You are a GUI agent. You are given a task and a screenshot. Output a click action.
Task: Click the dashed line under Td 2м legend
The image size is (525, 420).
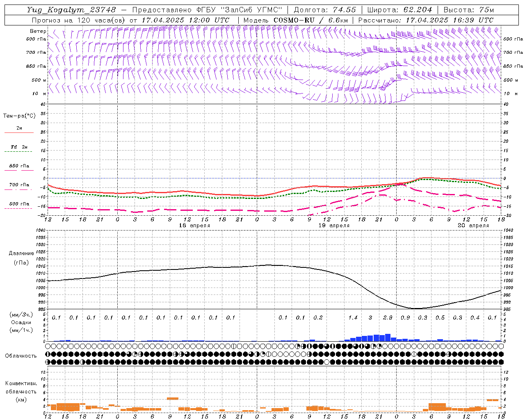tap(18, 152)
